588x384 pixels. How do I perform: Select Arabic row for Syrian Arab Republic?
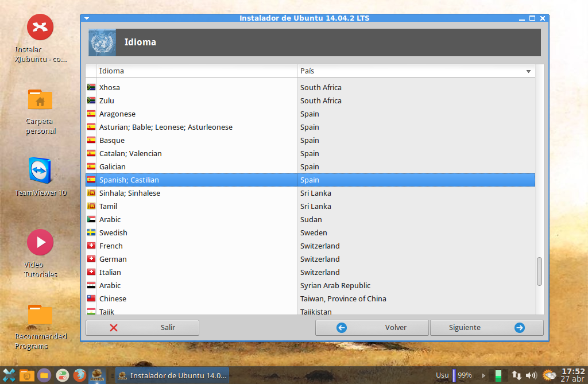pyautogui.click(x=310, y=285)
